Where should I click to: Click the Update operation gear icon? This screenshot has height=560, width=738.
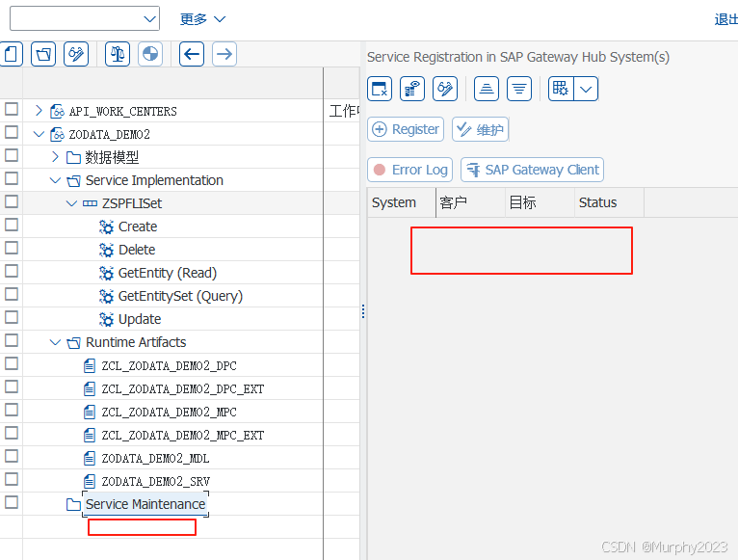[x=106, y=319]
